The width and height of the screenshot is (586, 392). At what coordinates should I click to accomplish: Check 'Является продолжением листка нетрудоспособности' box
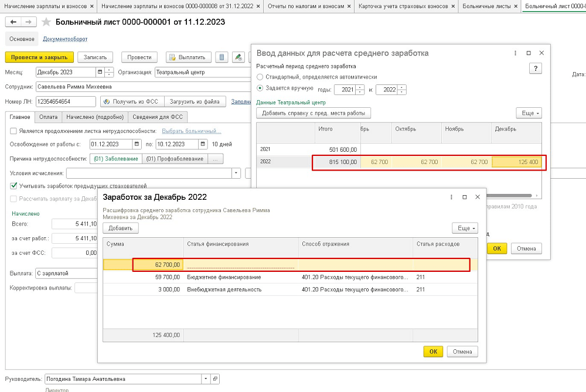pyautogui.click(x=14, y=131)
